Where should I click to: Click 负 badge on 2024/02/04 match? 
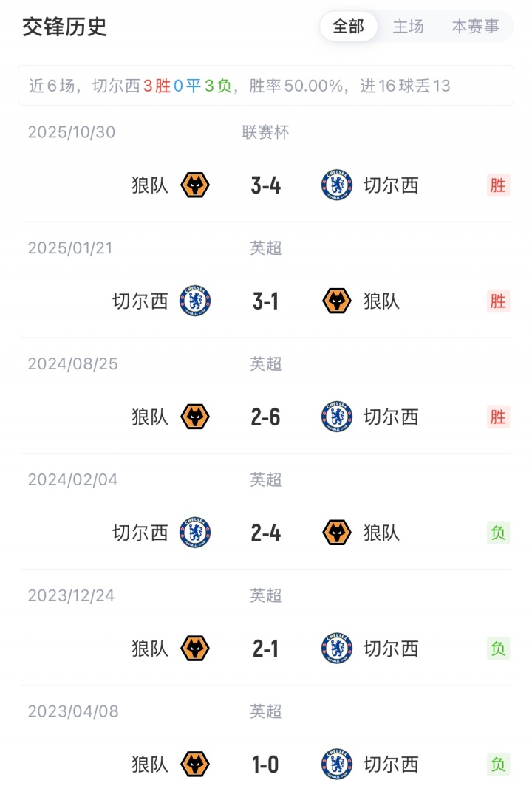(499, 533)
